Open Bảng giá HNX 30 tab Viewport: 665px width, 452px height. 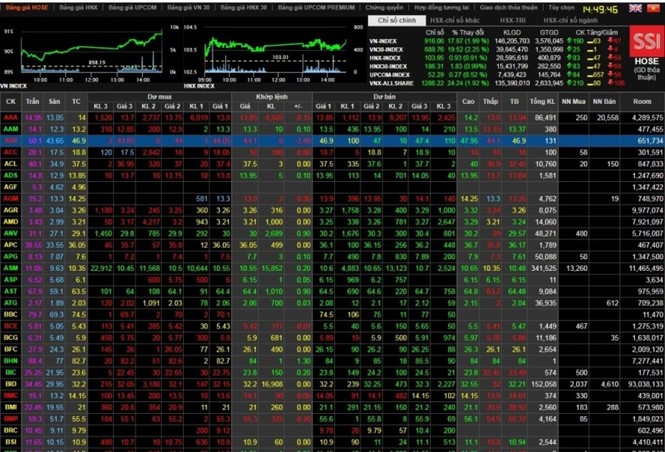(x=244, y=8)
